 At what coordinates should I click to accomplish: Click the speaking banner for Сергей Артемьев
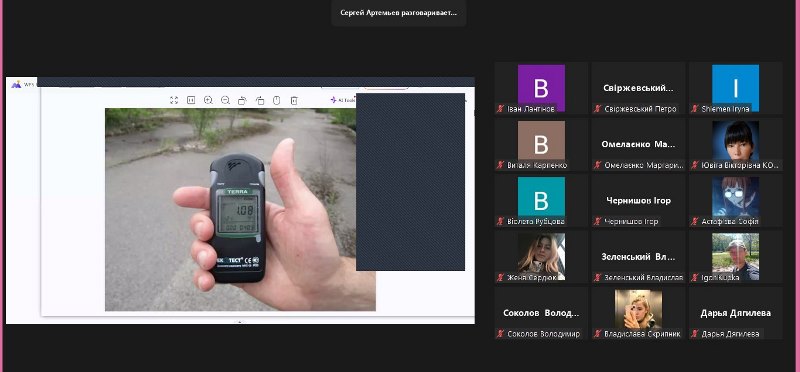(398, 13)
